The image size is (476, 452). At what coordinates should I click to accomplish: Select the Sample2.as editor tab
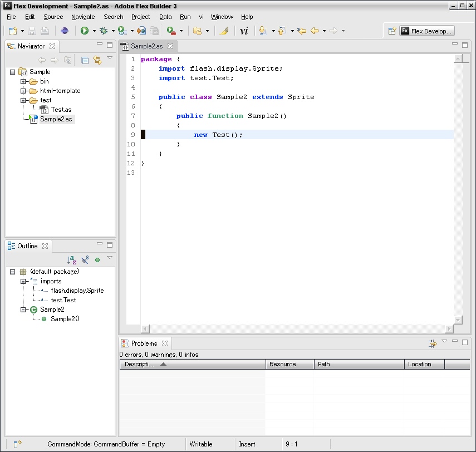pyautogui.click(x=148, y=47)
